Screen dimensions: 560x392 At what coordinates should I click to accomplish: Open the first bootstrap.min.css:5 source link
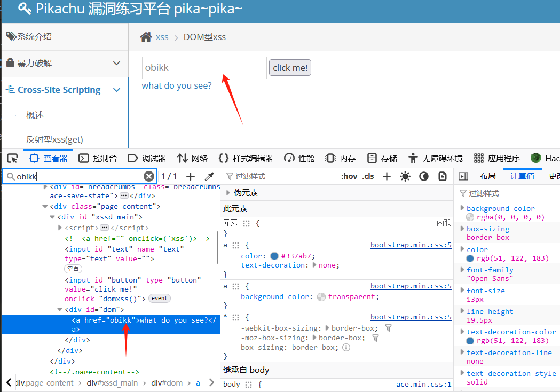click(x=411, y=245)
